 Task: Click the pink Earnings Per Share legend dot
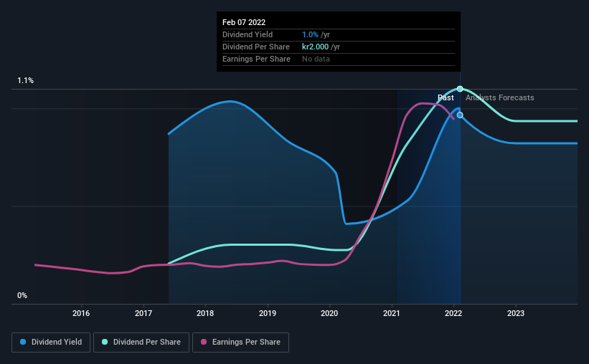204,342
